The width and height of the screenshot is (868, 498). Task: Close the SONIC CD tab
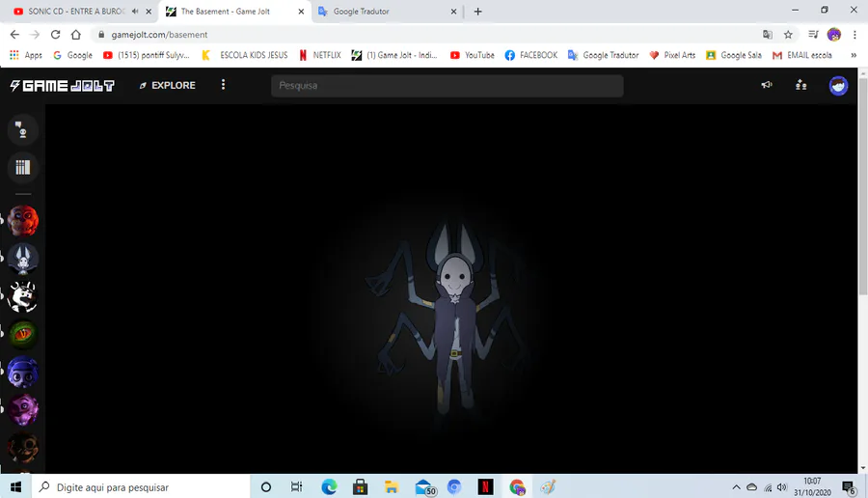pyautogui.click(x=149, y=11)
